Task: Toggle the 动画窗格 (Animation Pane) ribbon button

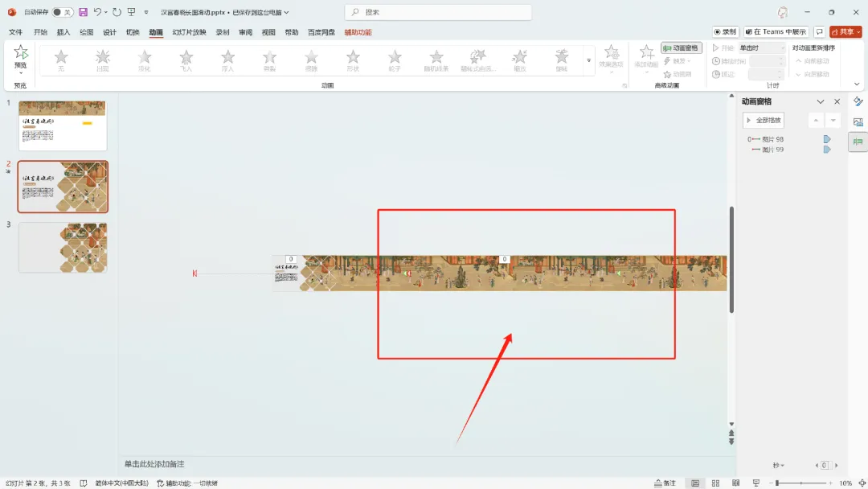Action: pos(682,48)
